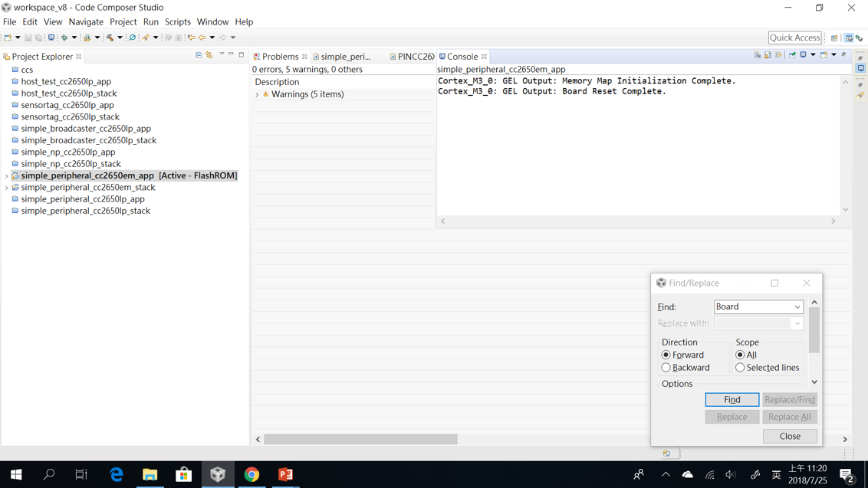Toggle Console scroll lock icon
This screenshot has height=488, width=868.
tap(768, 55)
